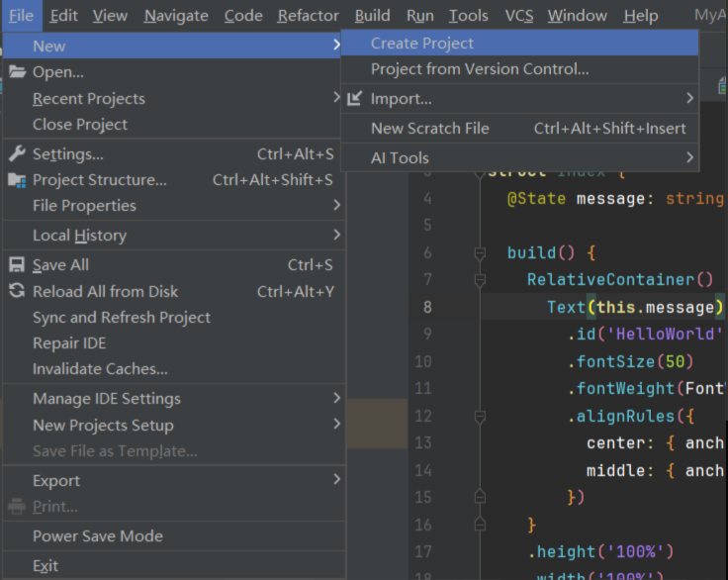Choose Exit from File menu
The image size is (728, 580).
(174, 565)
